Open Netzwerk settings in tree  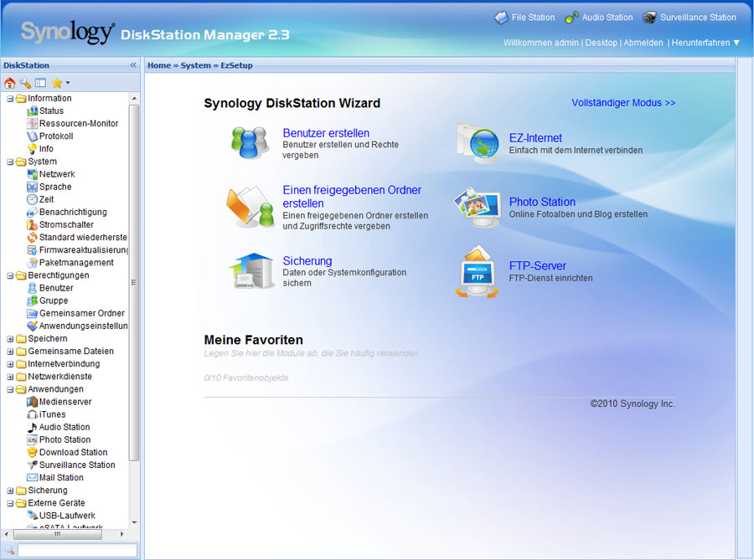tap(51, 174)
